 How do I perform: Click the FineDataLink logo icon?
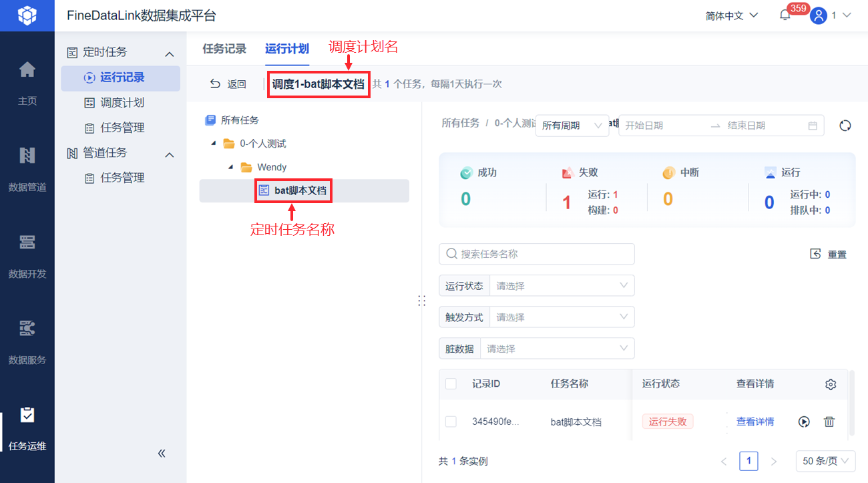27,15
